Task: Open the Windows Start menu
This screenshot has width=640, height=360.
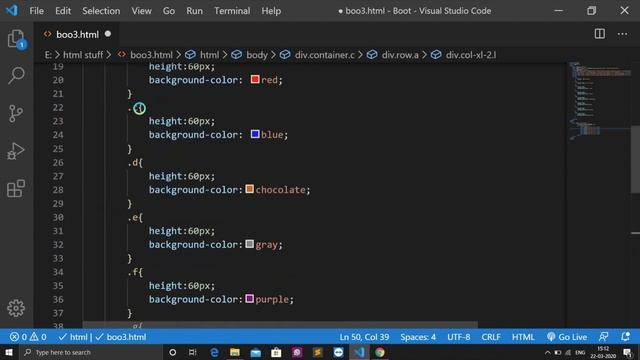Action: click(x=8, y=352)
